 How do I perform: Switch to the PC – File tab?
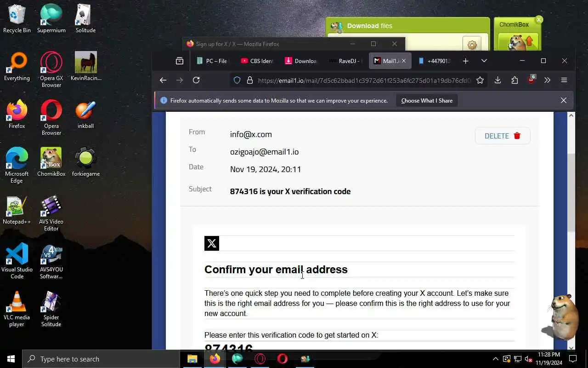(x=212, y=61)
